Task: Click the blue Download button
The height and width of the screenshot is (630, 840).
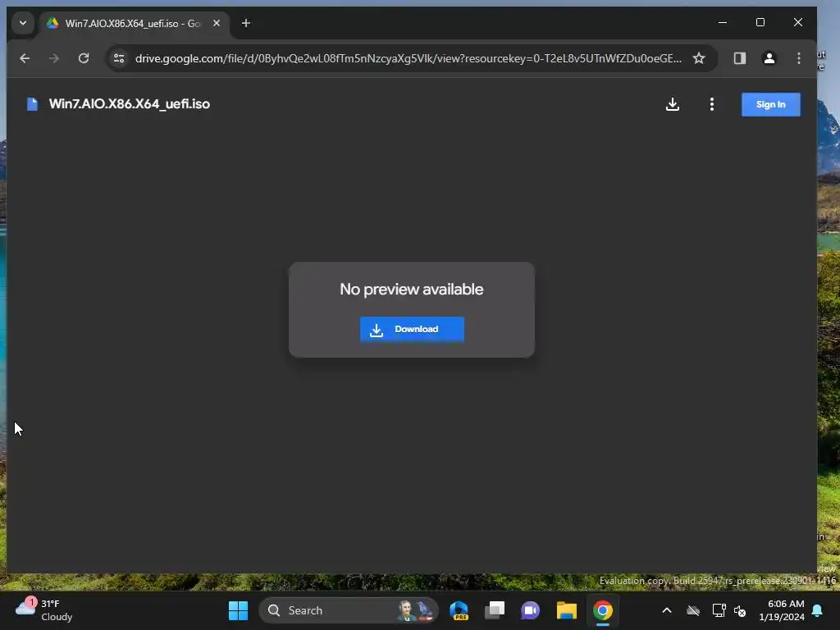Action: pos(412,330)
